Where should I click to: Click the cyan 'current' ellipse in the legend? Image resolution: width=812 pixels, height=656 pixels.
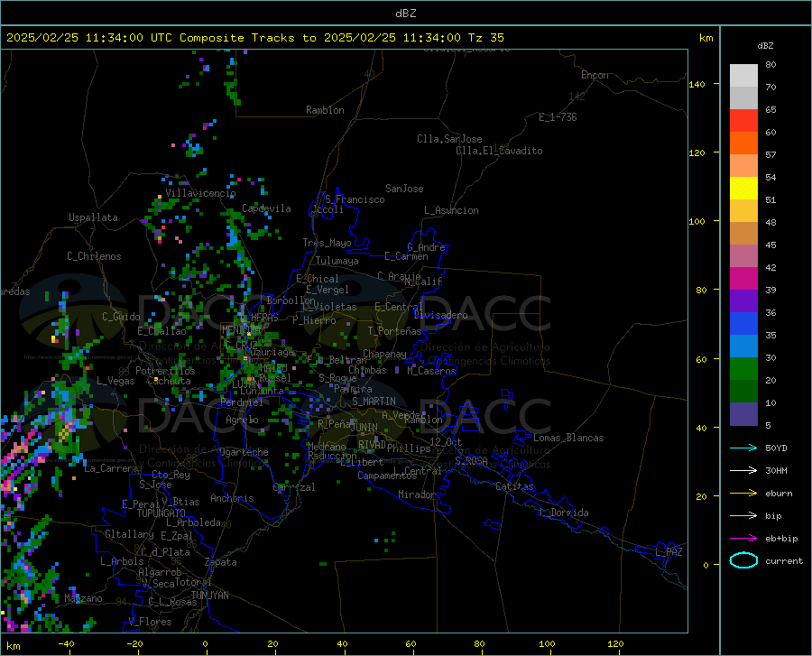tap(743, 560)
